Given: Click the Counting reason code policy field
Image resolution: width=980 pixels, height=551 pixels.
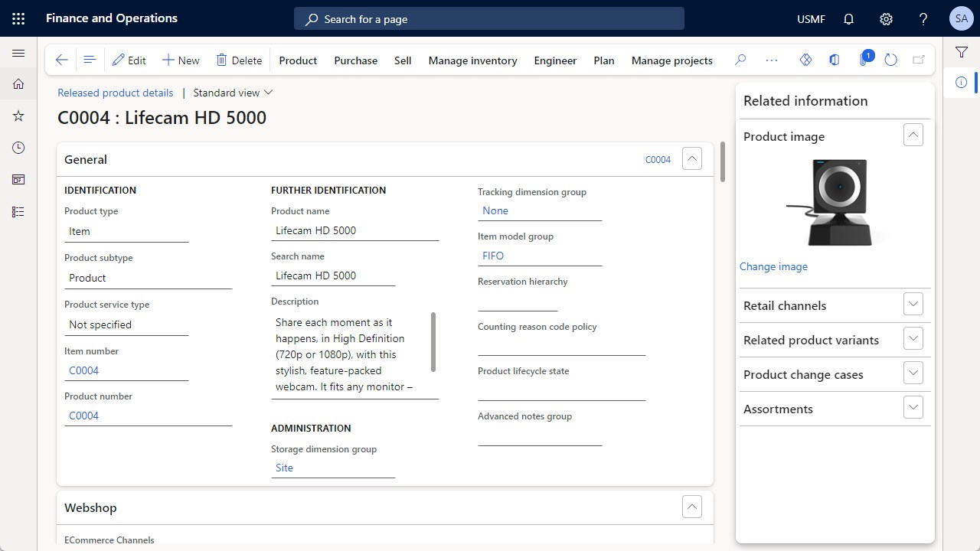Looking at the screenshot, I should (562, 346).
